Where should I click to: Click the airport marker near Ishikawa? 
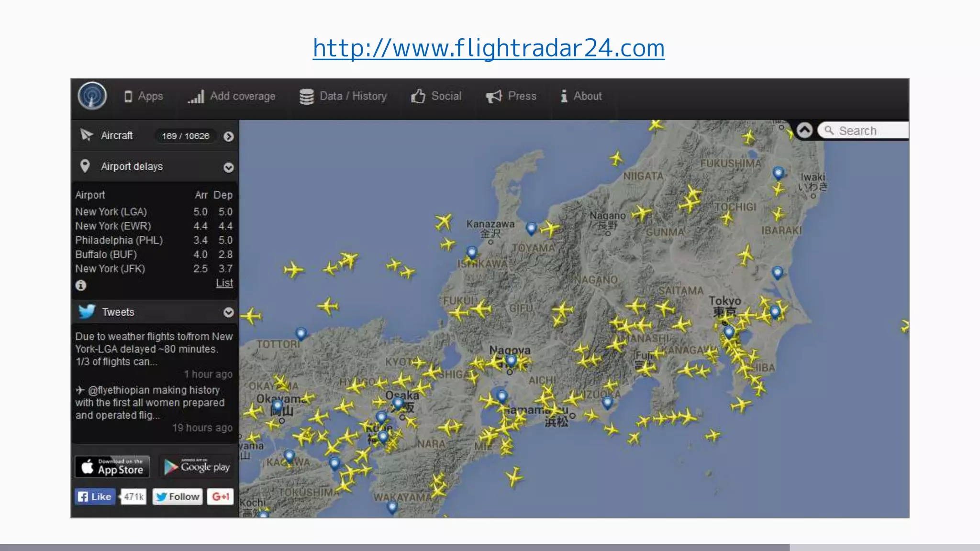pos(472,253)
